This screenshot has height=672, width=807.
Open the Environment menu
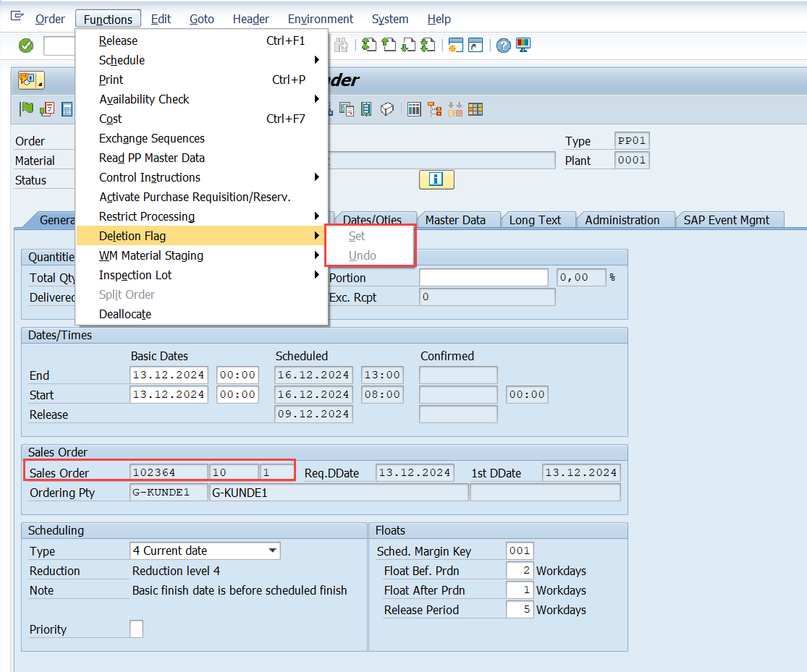click(320, 19)
